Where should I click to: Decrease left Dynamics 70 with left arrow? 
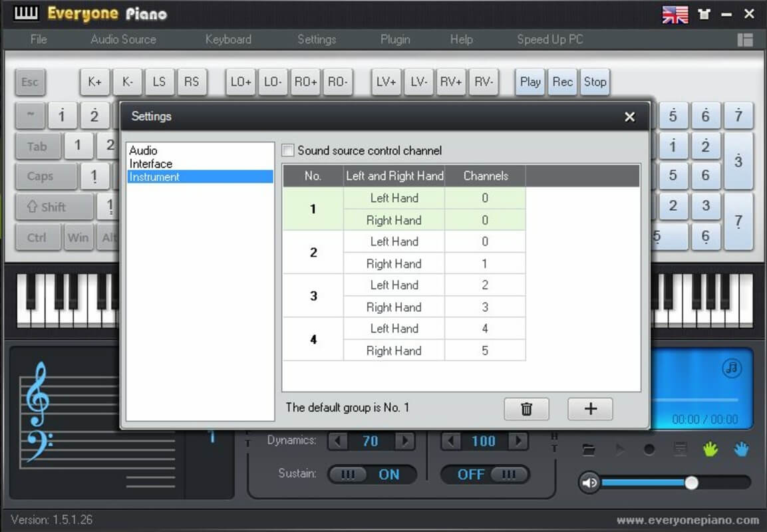(x=337, y=441)
